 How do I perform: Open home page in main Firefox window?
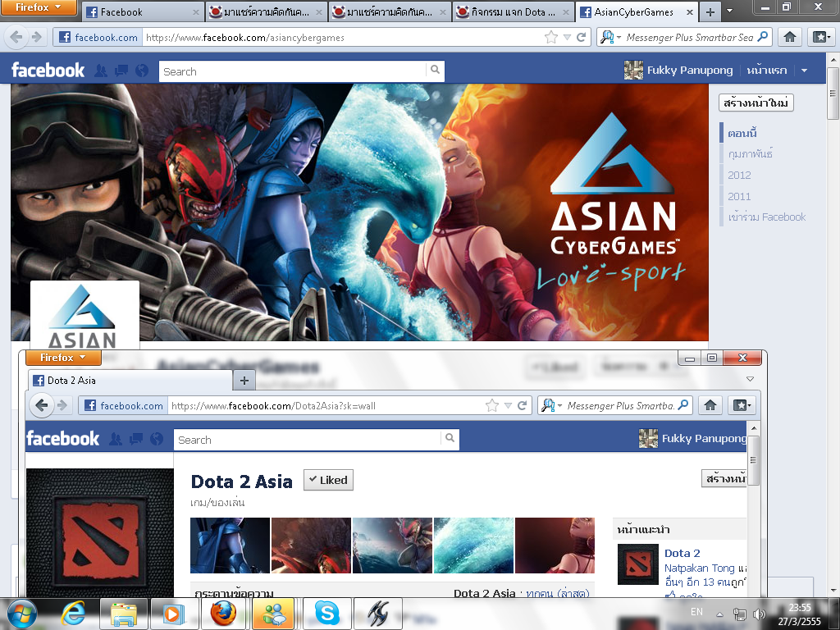coord(790,36)
